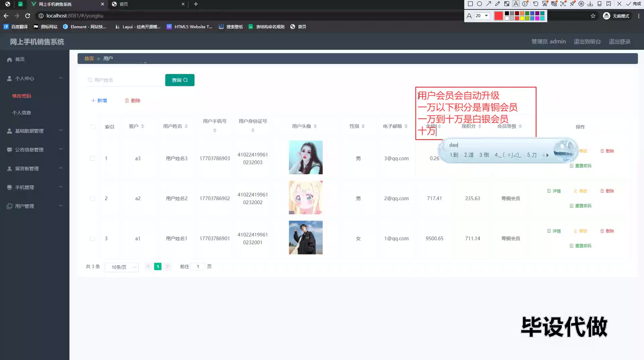Close the 网上手机销售系统 tab
This screenshot has height=360, width=644.
coord(102,4)
